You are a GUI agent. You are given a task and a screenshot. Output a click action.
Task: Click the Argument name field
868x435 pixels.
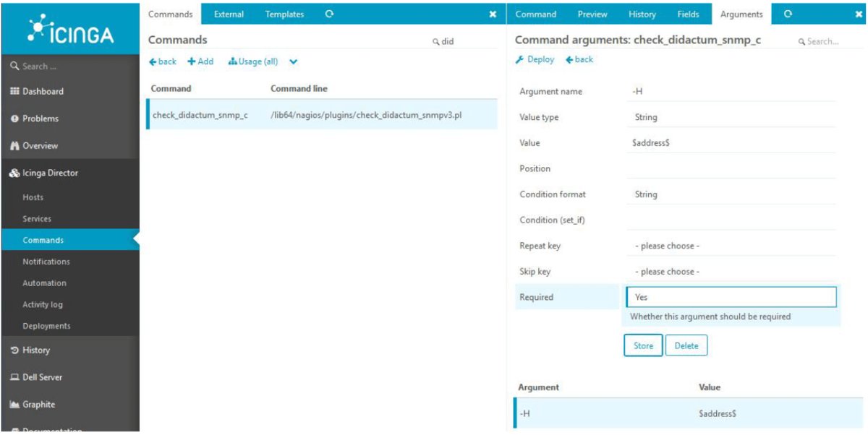(x=731, y=92)
